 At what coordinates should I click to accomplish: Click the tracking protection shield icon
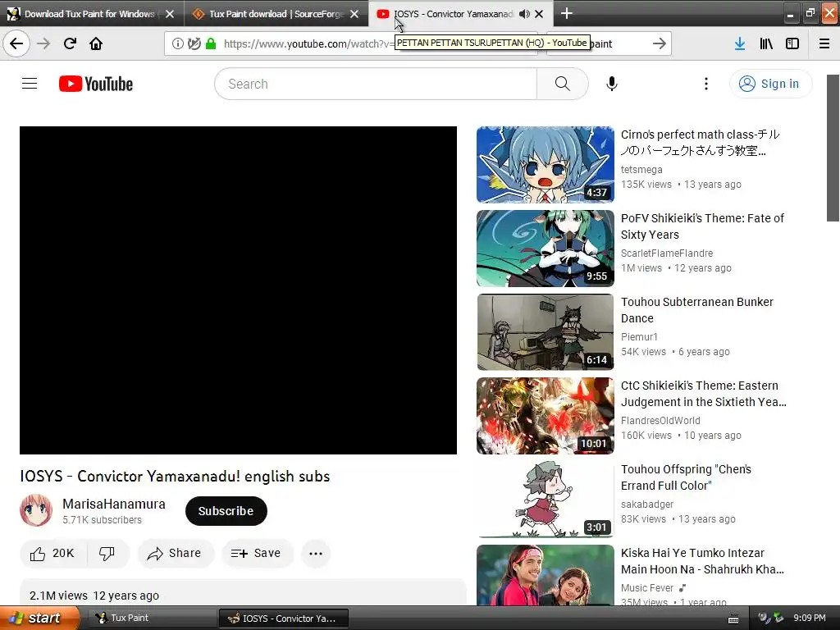click(x=194, y=43)
